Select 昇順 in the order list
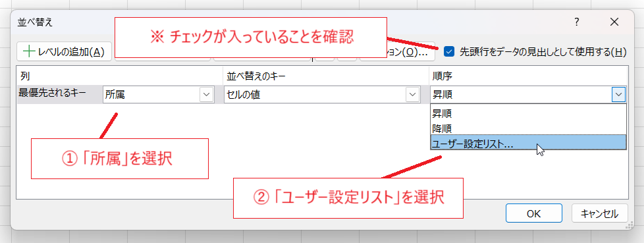The height and width of the screenshot is (243, 644). 528,113
